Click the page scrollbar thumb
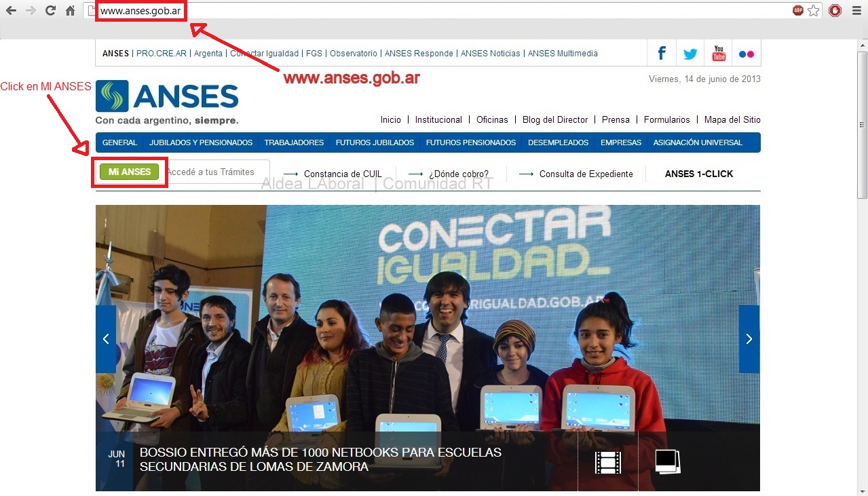The width and height of the screenshot is (868, 496). [862, 125]
